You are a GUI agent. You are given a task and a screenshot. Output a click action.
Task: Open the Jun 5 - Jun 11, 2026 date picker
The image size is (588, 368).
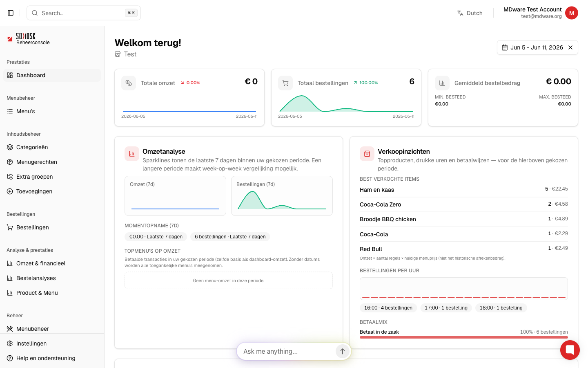pos(537,47)
